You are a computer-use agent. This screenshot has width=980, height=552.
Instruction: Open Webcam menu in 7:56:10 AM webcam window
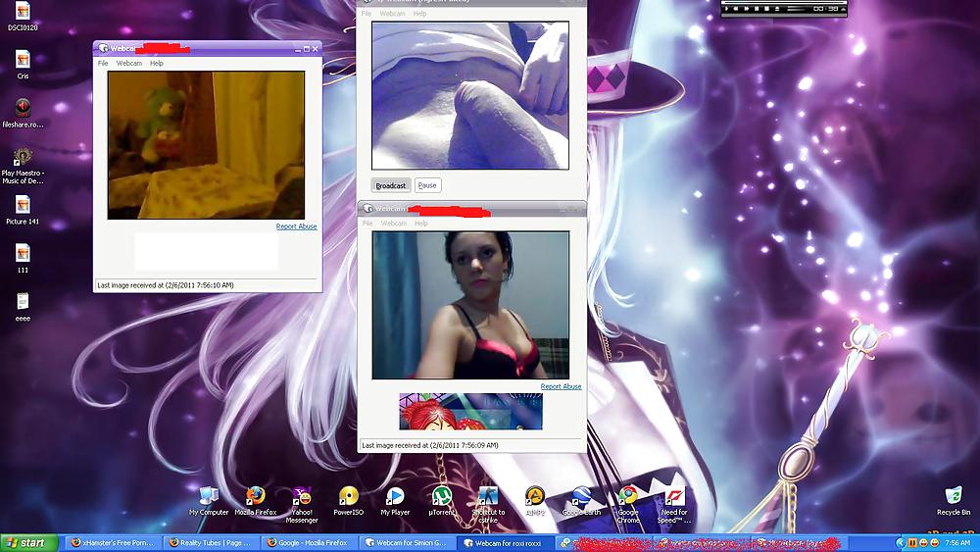coord(128,63)
